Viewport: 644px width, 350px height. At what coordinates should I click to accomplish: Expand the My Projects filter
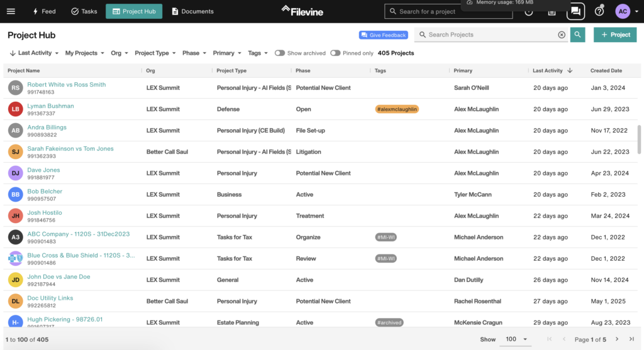(x=84, y=53)
